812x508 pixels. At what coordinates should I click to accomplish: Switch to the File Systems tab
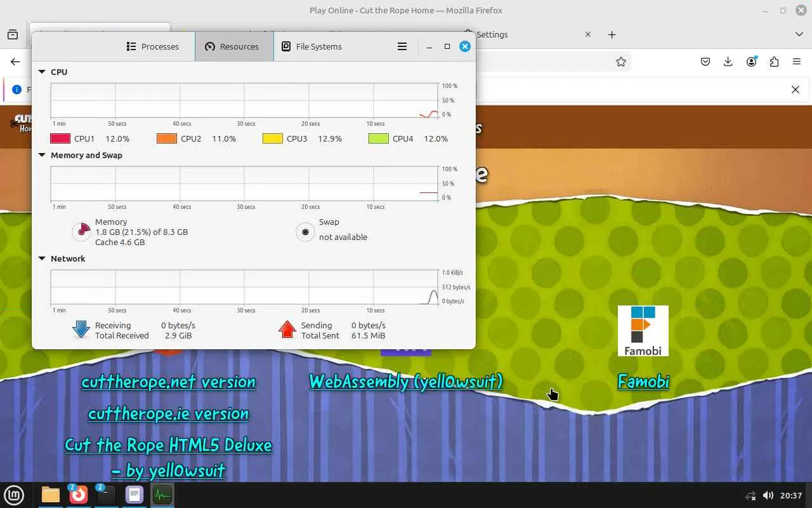pos(311,46)
